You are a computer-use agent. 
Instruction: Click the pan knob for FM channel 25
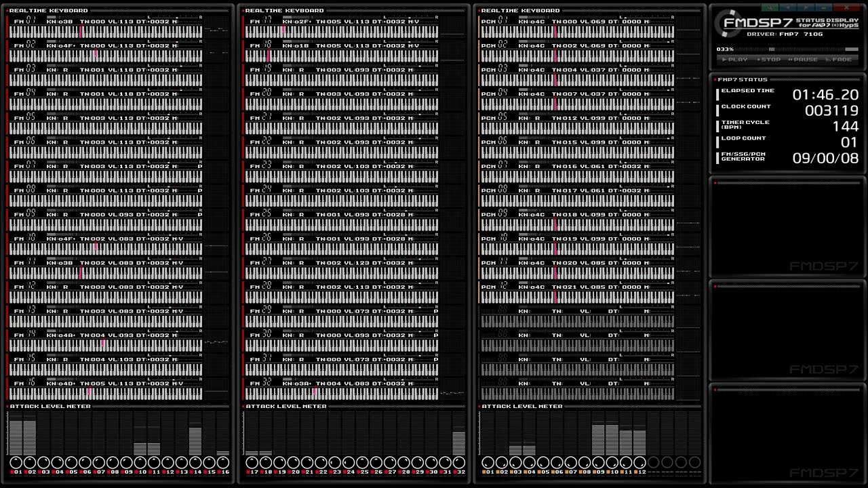tap(363, 463)
